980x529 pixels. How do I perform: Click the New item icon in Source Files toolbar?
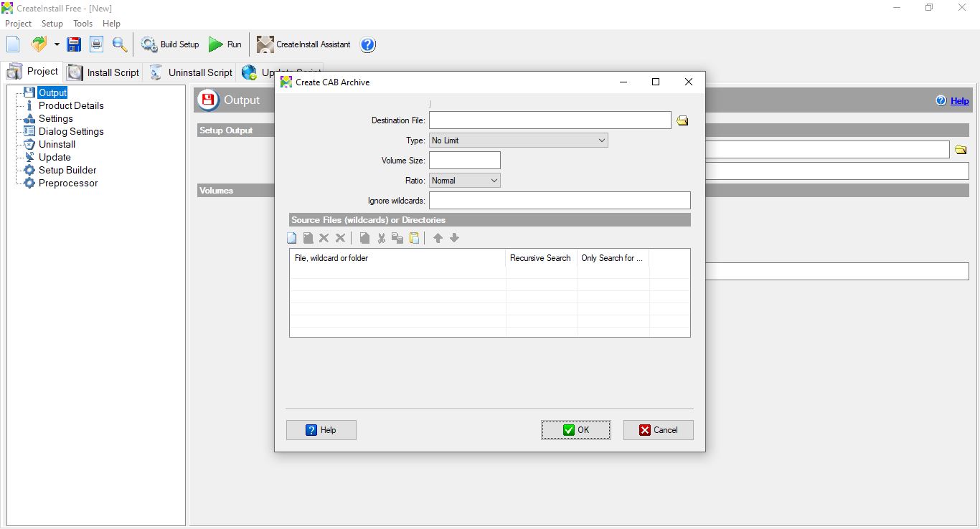click(x=292, y=238)
